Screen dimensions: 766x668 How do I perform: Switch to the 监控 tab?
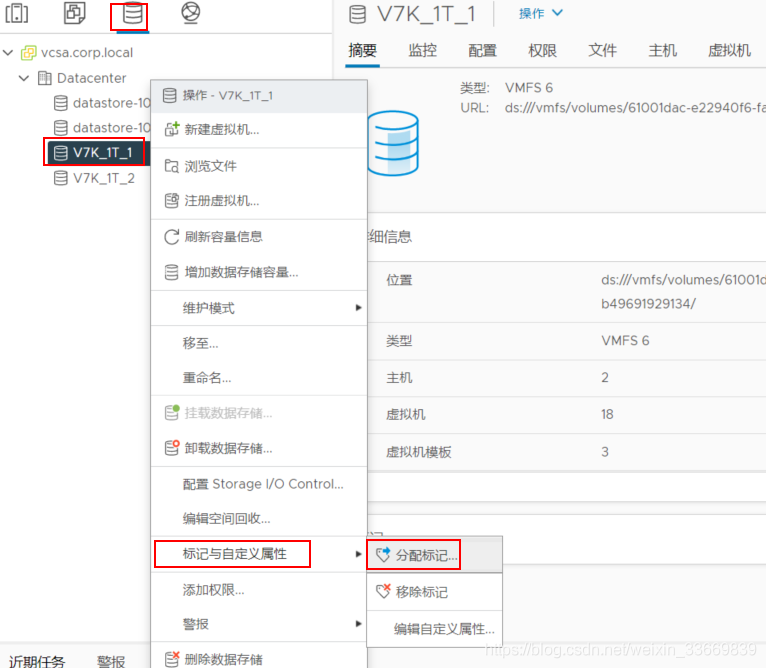[x=423, y=50]
